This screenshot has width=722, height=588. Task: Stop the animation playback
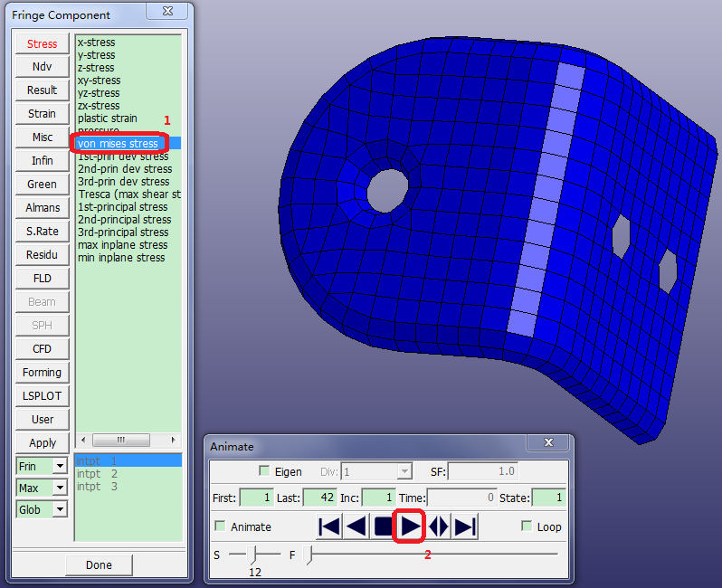384,526
